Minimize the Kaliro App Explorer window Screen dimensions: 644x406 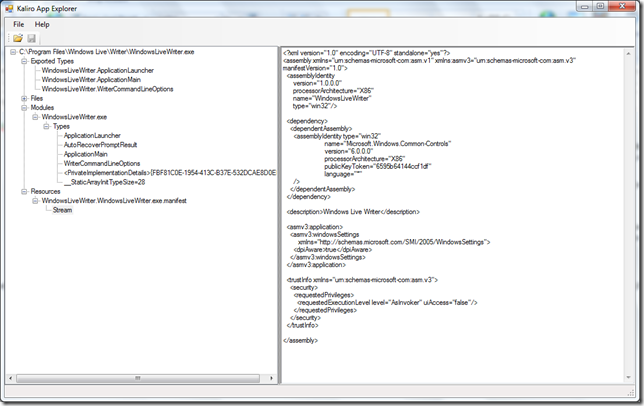(584, 6)
